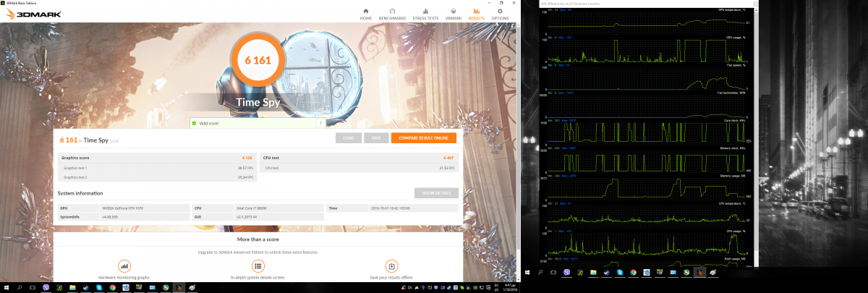Click the Graphics score value
The height and width of the screenshot is (293, 868).
(247, 157)
